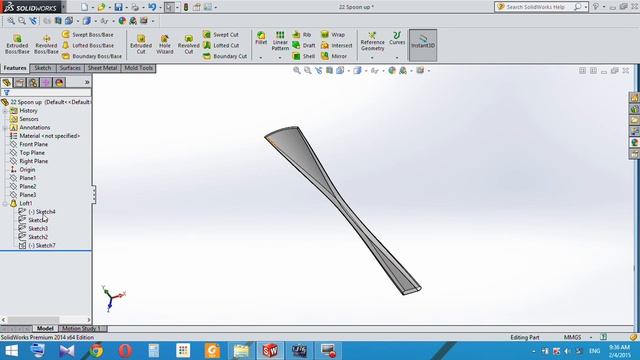Select the Model tab at bottom
The image size is (640, 360).
45,328
